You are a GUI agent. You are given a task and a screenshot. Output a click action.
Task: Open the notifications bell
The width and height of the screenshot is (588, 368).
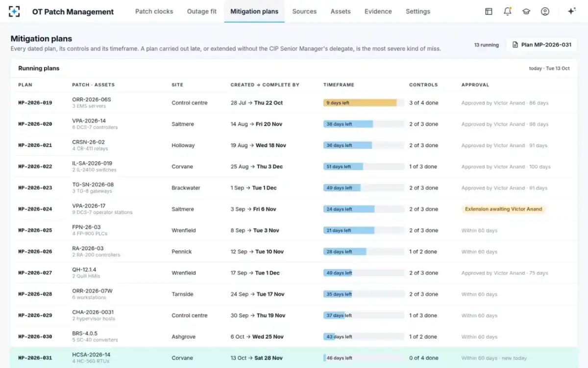tap(508, 11)
